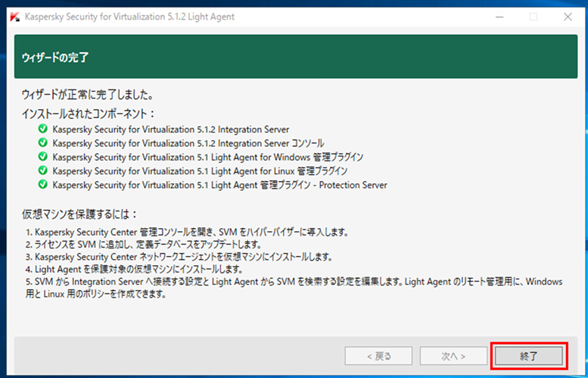Click step 5 Integration Server connection text
The height and width of the screenshot is (378, 588).
(294, 288)
